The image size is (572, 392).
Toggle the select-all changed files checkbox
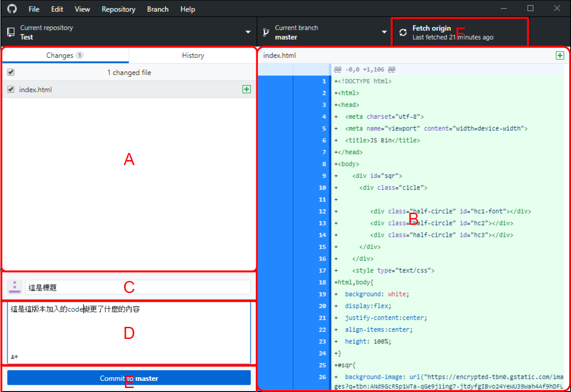pos(11,72)
